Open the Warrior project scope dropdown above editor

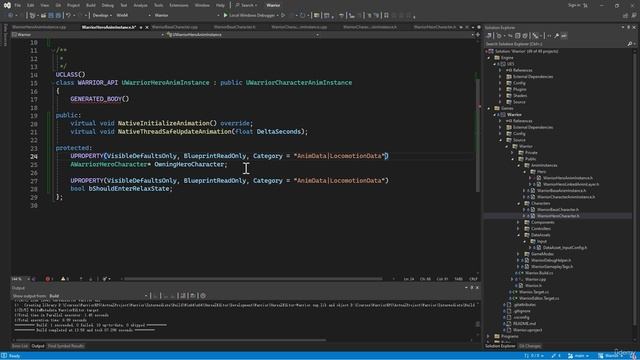click(x=88, y=35)
